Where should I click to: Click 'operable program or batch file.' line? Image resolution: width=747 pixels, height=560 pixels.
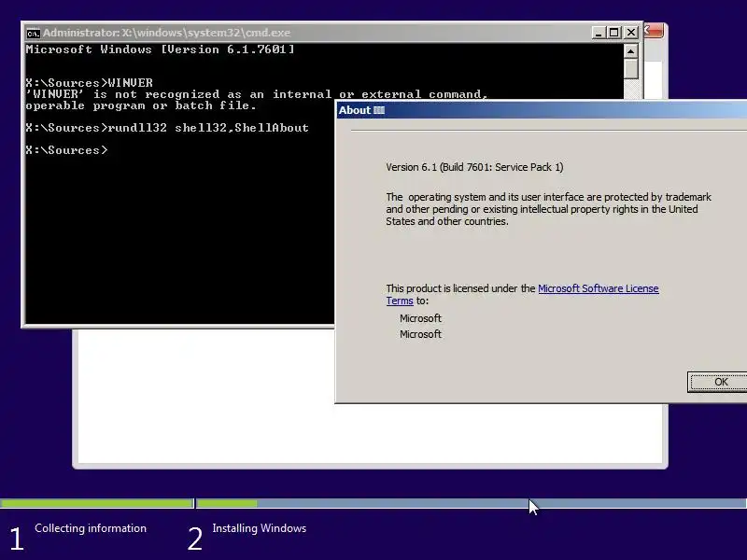(141, 105)
